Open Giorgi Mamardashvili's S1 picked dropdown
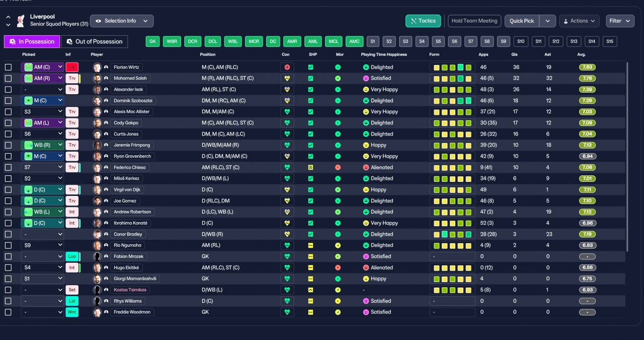Viewport: 644px width, 340px height. 42,279
